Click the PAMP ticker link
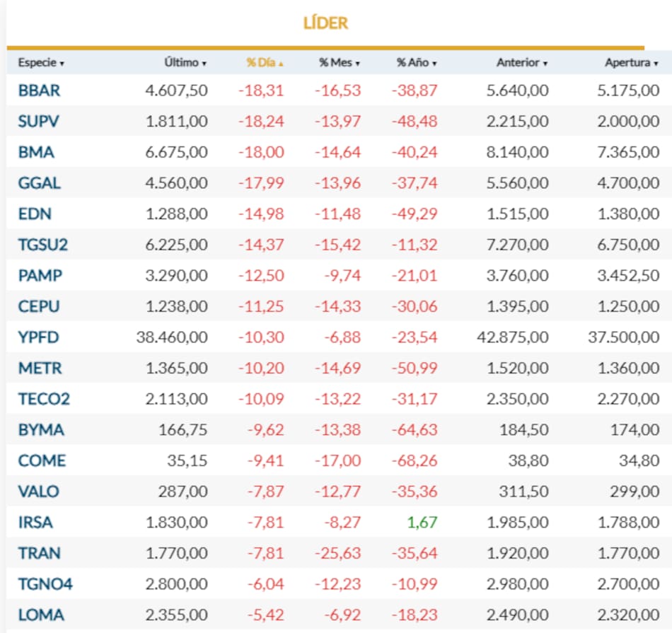The height and width of the screenshot is (633, 672). [40, 275]
